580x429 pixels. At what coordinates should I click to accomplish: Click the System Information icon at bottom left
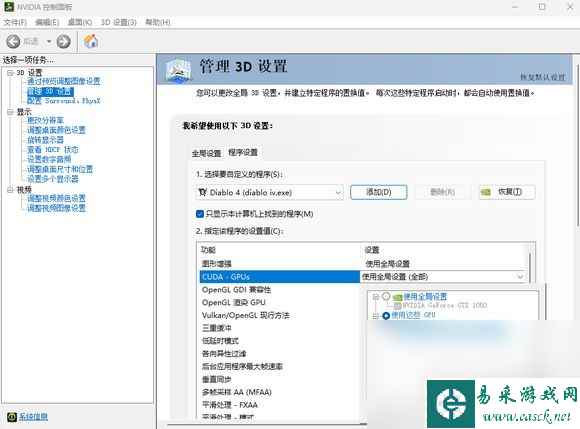[x=12, y=417]
